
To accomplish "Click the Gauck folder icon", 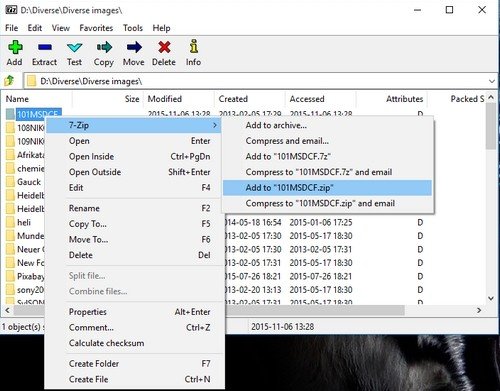I will [10, 182].
